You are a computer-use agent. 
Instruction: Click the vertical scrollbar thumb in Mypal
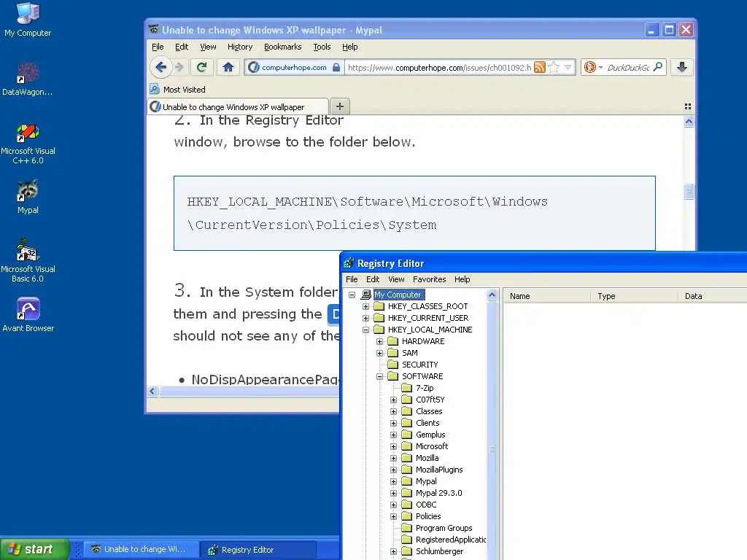pos(689,192)
